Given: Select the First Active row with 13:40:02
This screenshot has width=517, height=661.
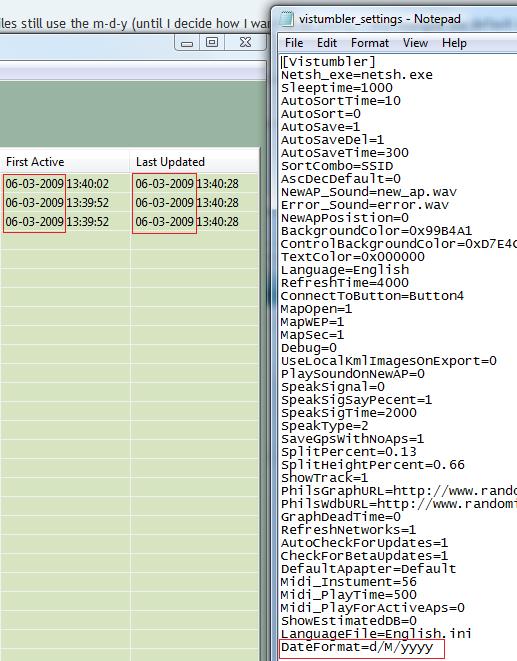Looking at the screenshot, I should pyautogui.click(x=57, y=184).
